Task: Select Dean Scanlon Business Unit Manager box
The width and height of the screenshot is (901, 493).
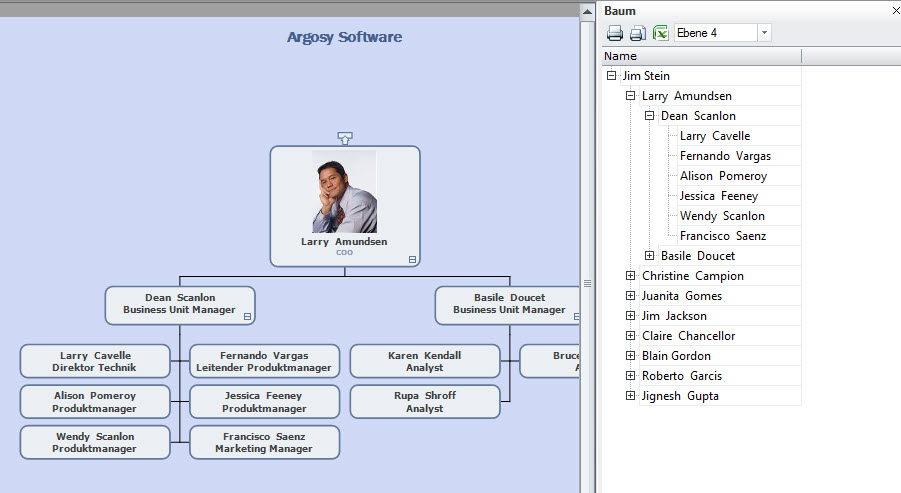Action: click(x=180, y=305)
